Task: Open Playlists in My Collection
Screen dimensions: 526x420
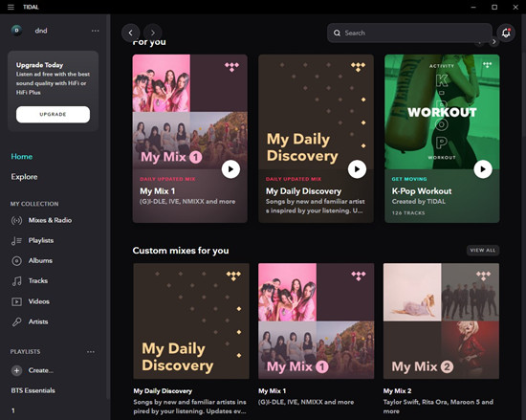Action: pos(41,240)
